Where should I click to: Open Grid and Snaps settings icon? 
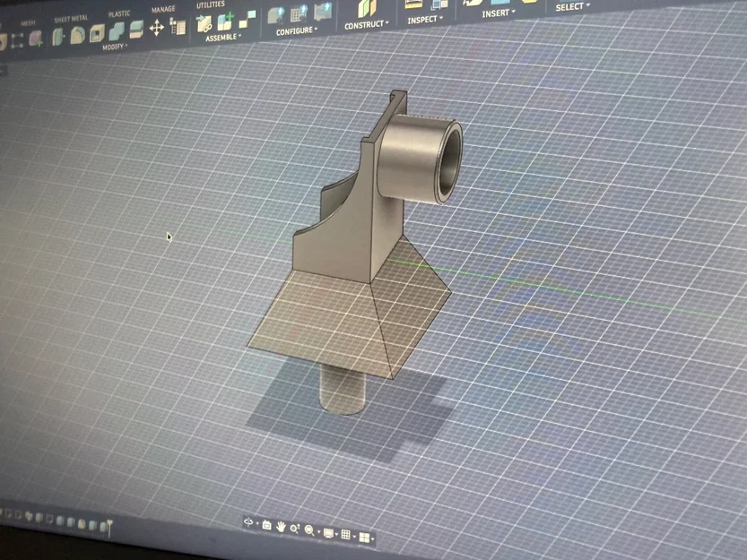pyautogui.click(x=346, y=535)
